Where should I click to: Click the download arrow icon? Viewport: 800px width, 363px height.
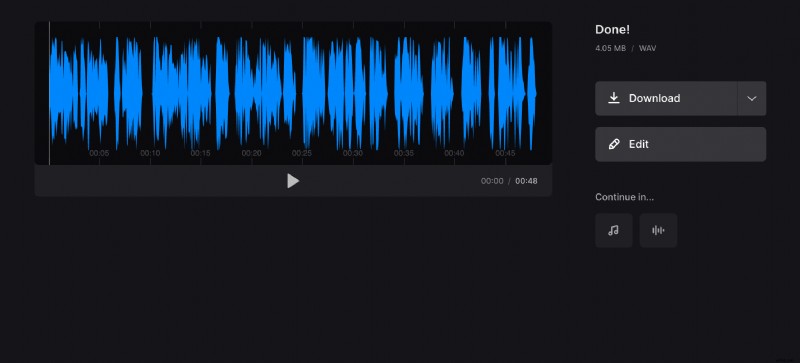[x=614, y=98]
